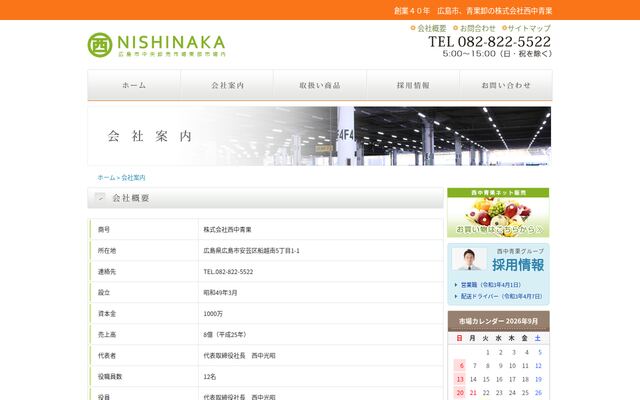Select date 1 in the market calendar
Viewport: 640px width, 400px height.
coord(487,352)
